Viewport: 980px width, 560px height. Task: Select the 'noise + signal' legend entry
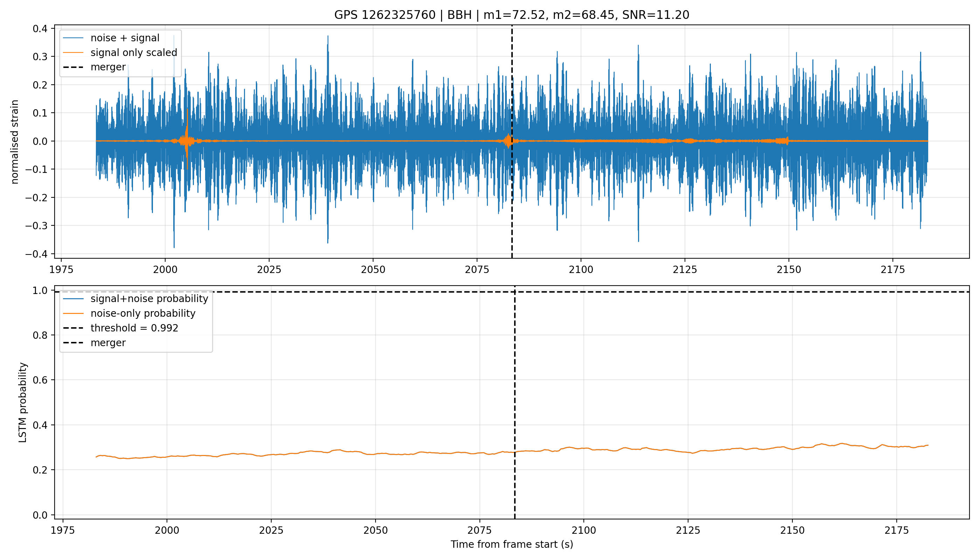click(x=125, y=38)
